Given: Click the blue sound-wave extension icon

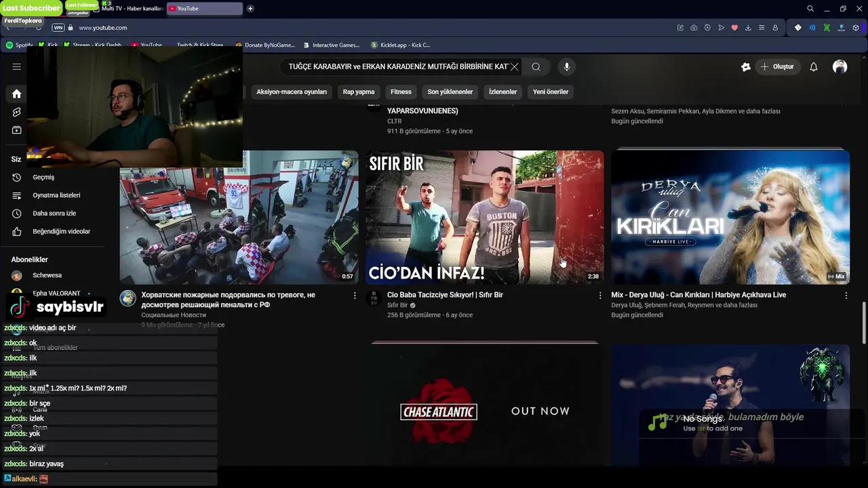Looking at the screenshot, I should [x=812, y=28].
